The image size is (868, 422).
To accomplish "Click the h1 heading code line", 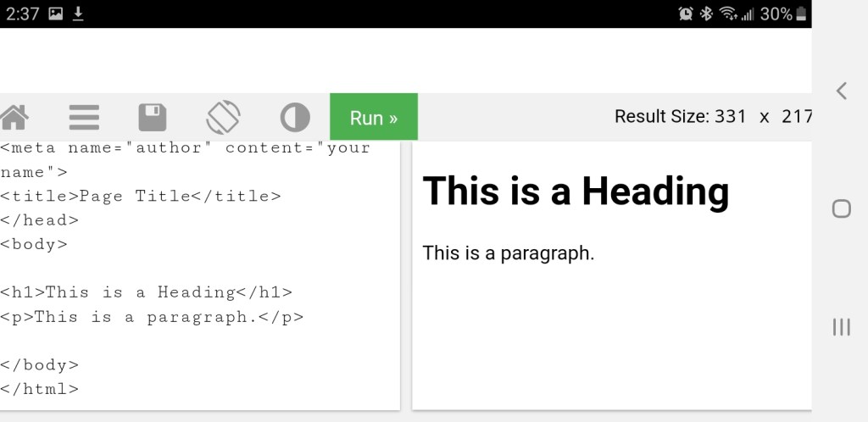I will pos(146,292).
